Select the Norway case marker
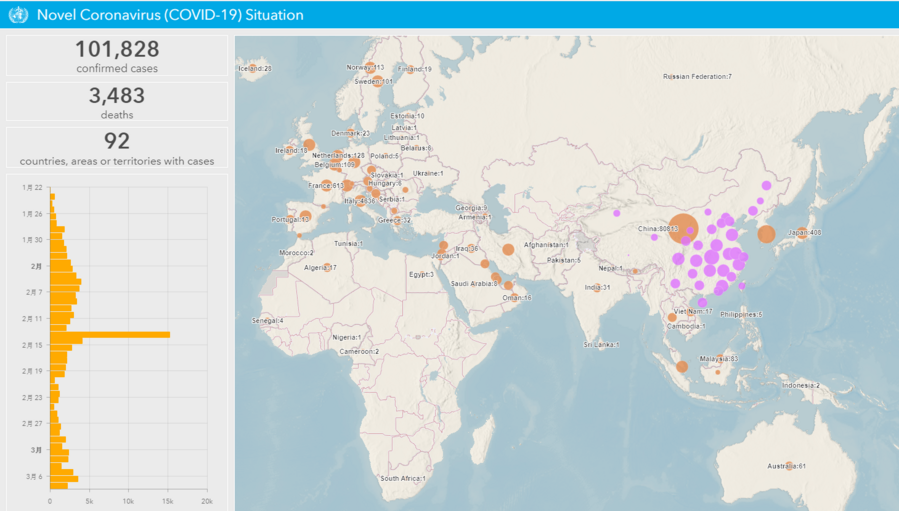The width and height of the screenshot is (899, 511). click(370, 67)
